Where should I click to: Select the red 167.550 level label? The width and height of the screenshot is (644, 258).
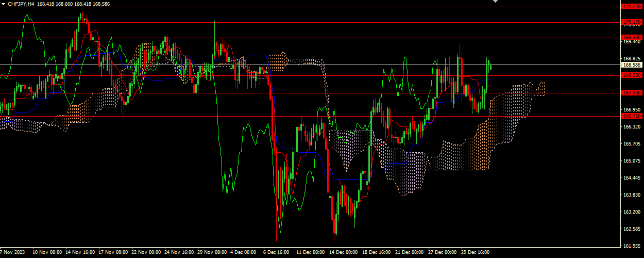(632, 93)
